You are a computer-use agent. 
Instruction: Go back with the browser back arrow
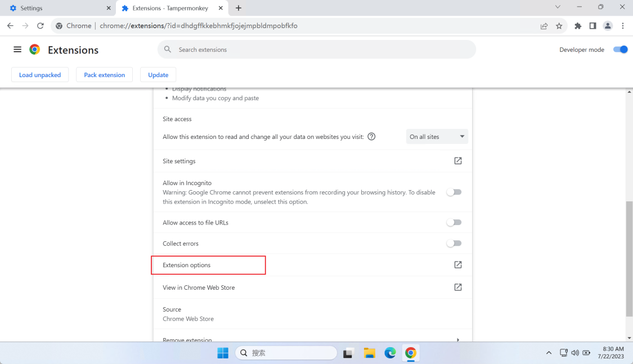pos(10,26)
